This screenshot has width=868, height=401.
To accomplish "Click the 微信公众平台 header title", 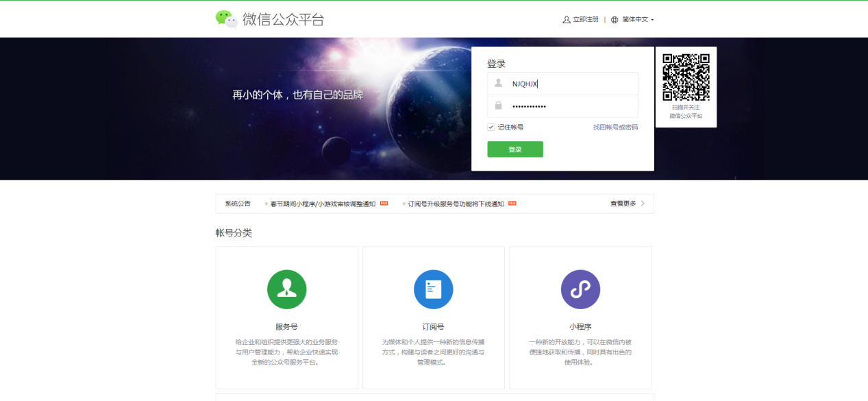I will pos(283,19).
